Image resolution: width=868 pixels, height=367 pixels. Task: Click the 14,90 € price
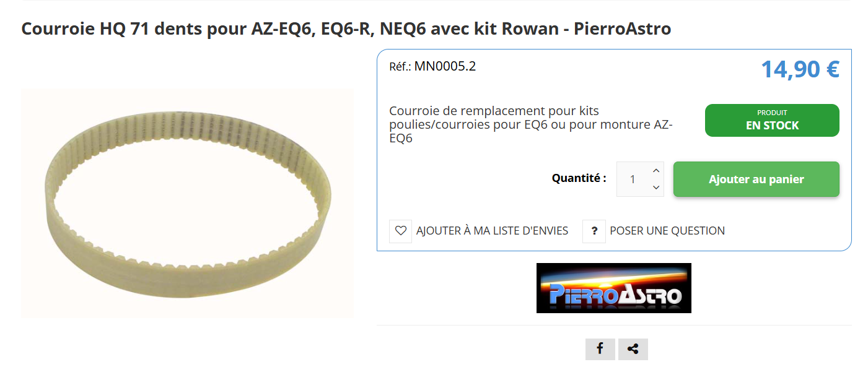point(800,69)
